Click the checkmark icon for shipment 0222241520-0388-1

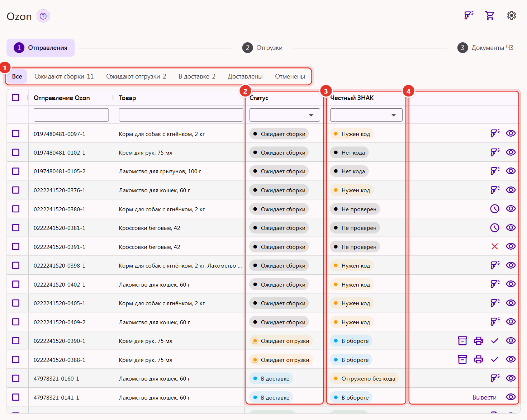[x=495, y=359]
